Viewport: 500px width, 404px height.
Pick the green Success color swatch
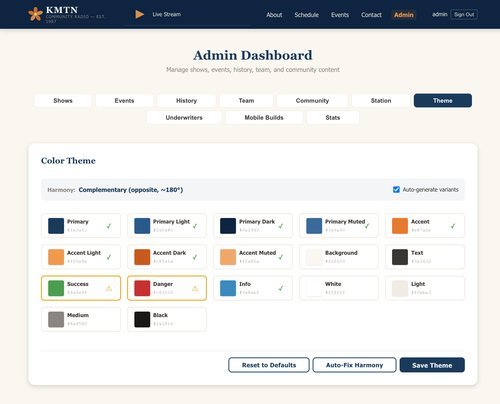click(56, 288)
